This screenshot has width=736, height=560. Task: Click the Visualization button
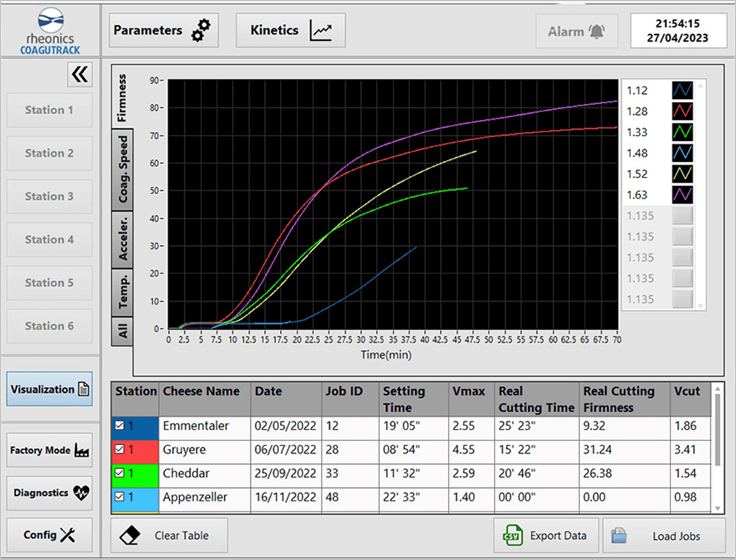click(49, 389)
